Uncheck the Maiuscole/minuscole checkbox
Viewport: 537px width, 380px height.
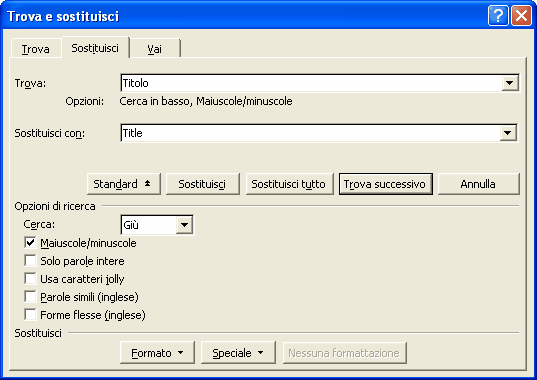[30, 243]
